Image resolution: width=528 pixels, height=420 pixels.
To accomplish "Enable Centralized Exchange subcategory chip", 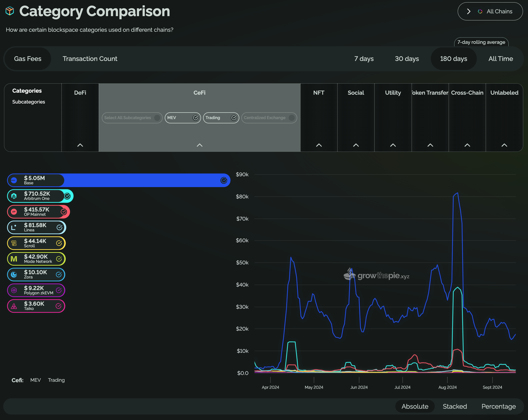I will pyautogui.click(x=269, y=118).
